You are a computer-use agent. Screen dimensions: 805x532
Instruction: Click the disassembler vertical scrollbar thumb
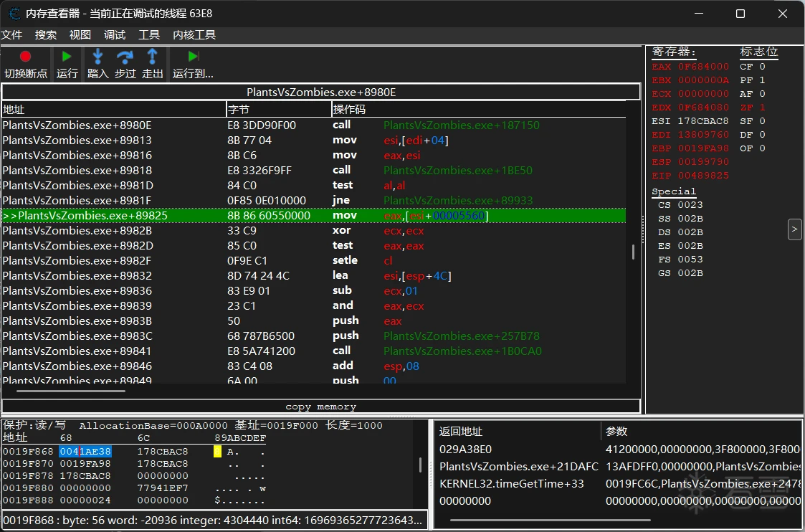pyautogui.click(x=633, y=252)
